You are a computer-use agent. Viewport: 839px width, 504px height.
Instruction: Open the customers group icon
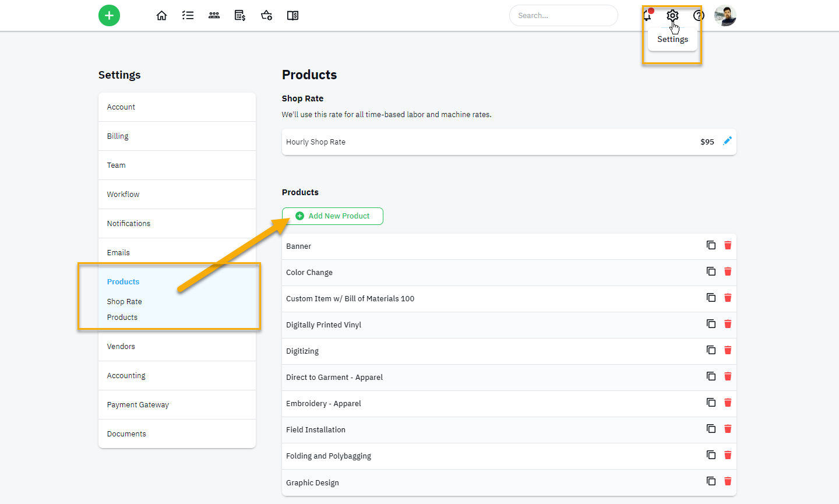point(214,16)
